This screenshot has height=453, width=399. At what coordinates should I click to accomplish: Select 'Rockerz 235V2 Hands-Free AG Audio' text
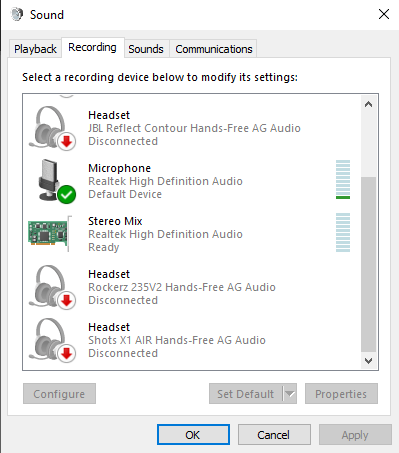click(x=182, y=287)
